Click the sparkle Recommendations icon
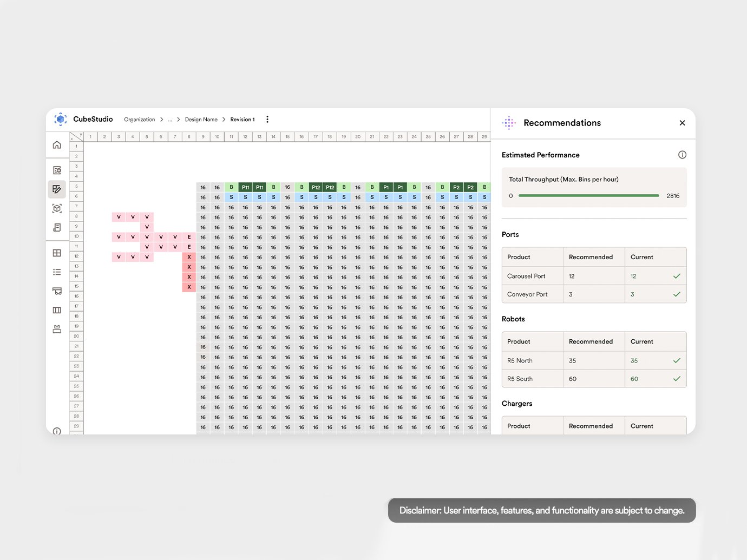Image resolution: width=747 pixels, height=560 pixels. 509,123
